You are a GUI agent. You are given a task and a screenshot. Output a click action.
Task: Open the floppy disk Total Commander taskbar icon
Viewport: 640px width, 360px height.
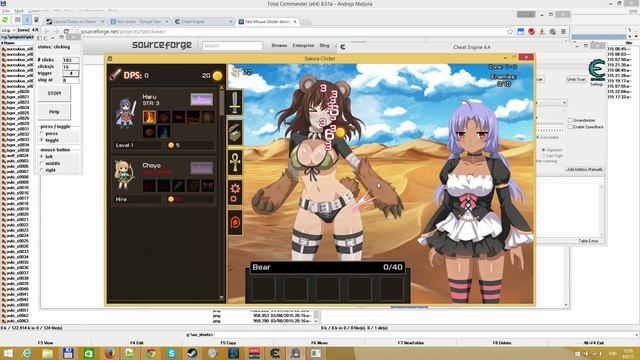[x=68, y=353]
